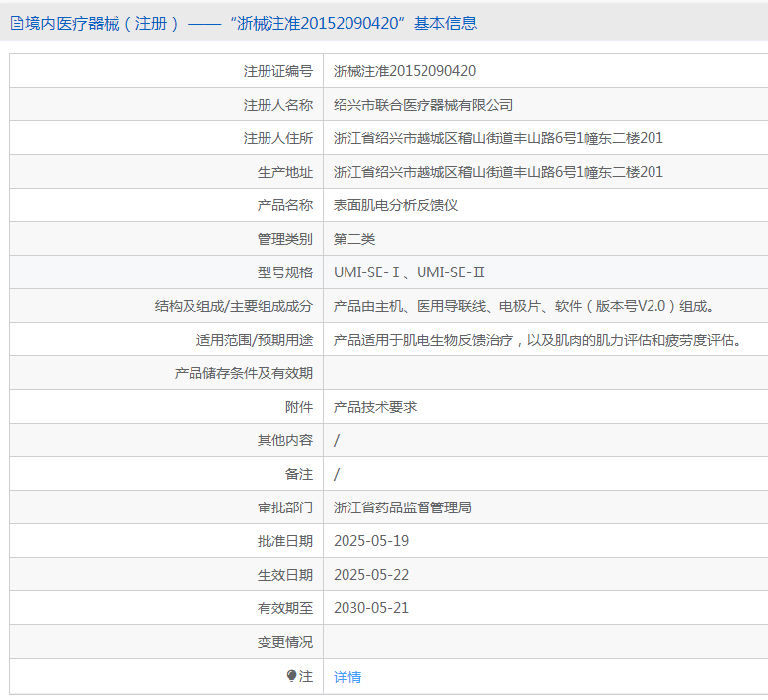
Task: Select effective date 2025-05-22
Action: coord(371,575)
